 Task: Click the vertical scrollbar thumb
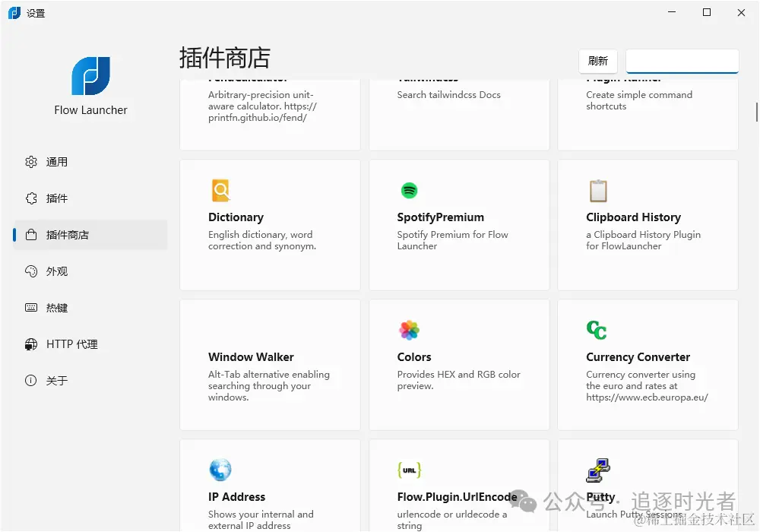pos(756,112)
